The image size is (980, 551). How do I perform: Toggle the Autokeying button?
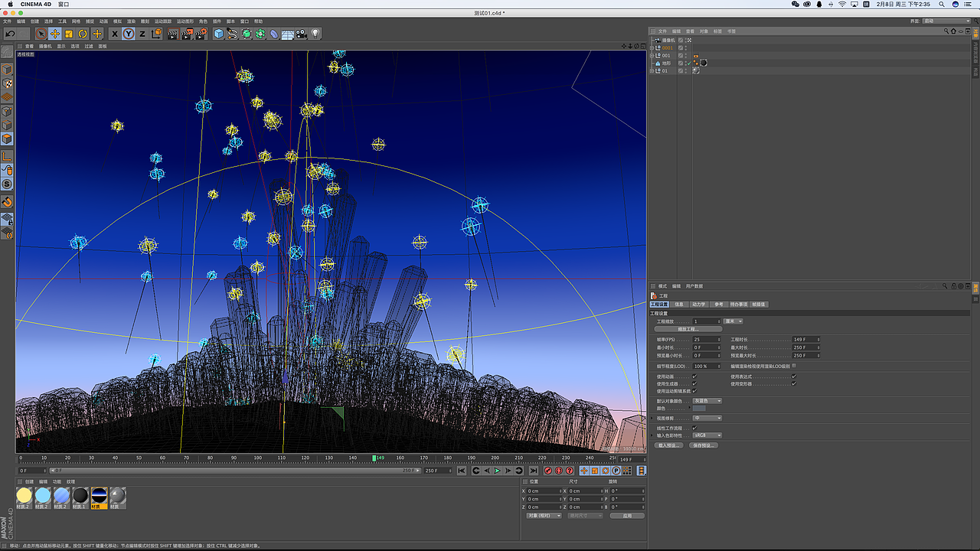tap(558, 471)
